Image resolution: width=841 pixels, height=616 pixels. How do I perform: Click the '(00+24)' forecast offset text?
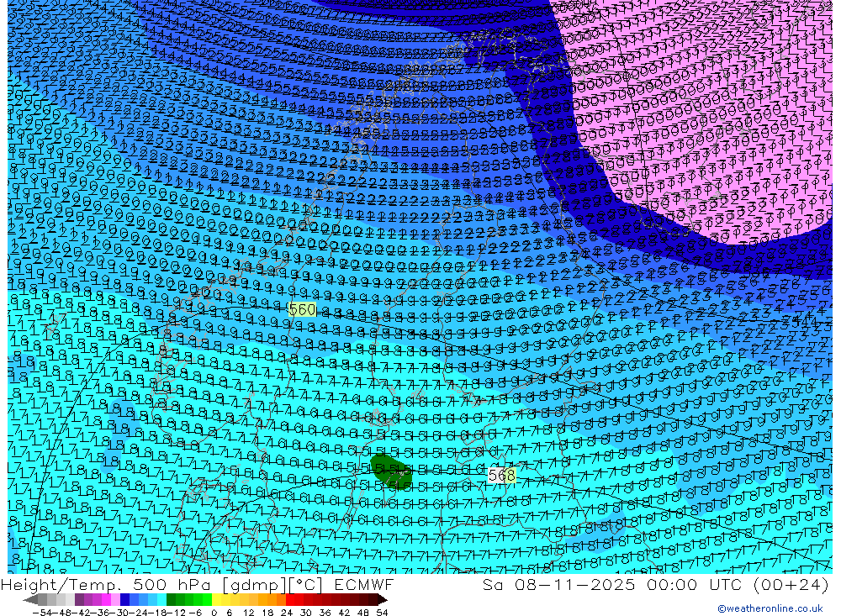point(791,585)
